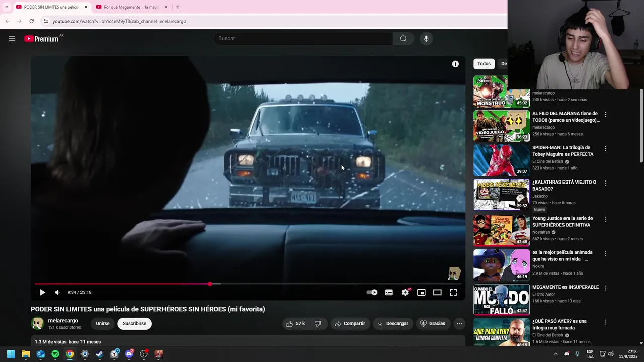This screenshot has height=362, width=644.
Task: Go back in browser history
Action: tap(8, 21)
